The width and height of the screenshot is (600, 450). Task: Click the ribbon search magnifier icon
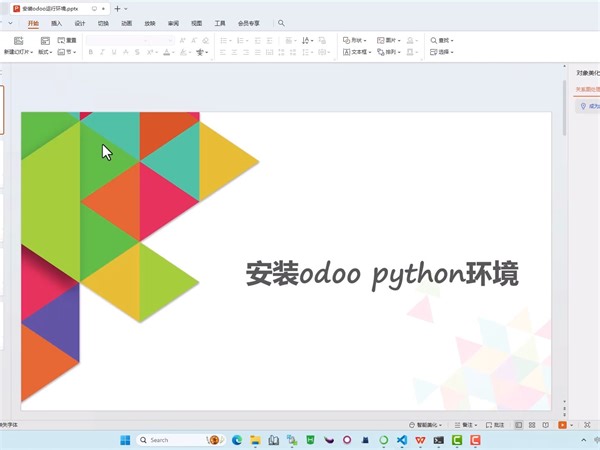(281, 23)
